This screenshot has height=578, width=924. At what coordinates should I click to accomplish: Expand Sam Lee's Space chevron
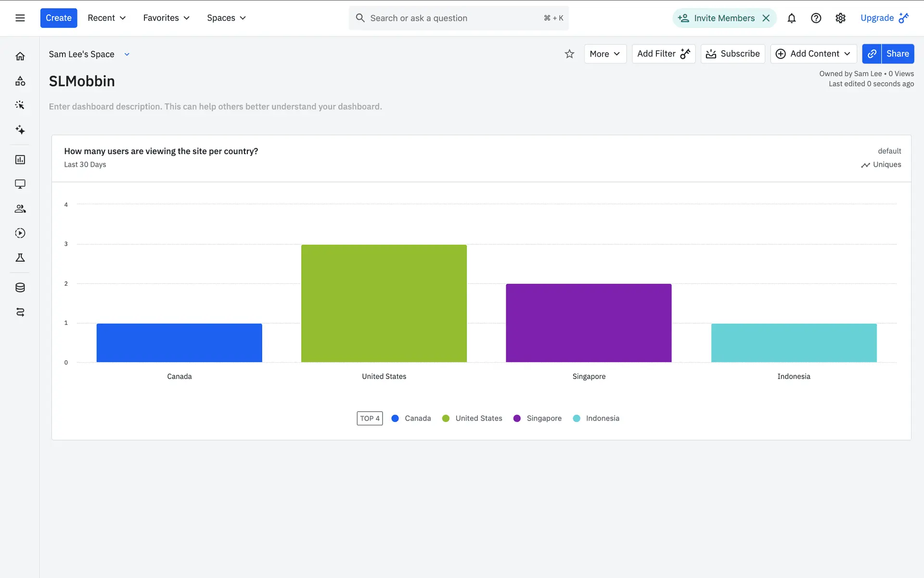click(x=127, y=54)
